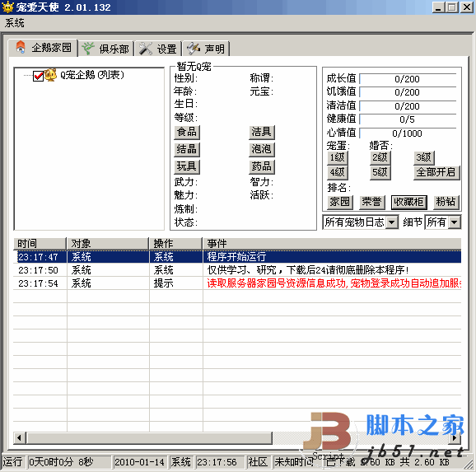
Task: Click the 成长值 progress bar
Action: click(408, 79)
